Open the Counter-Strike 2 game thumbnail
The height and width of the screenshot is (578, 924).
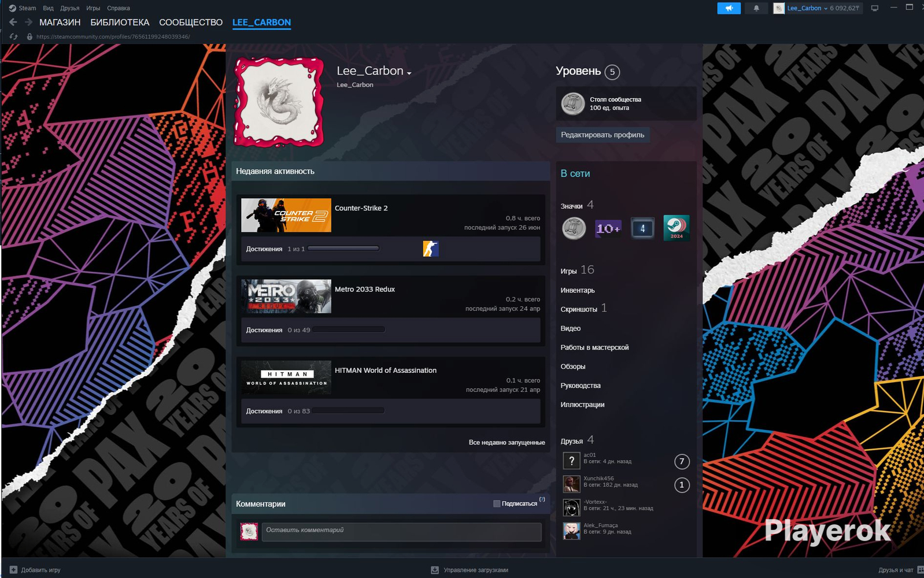(x=286, y=215)
